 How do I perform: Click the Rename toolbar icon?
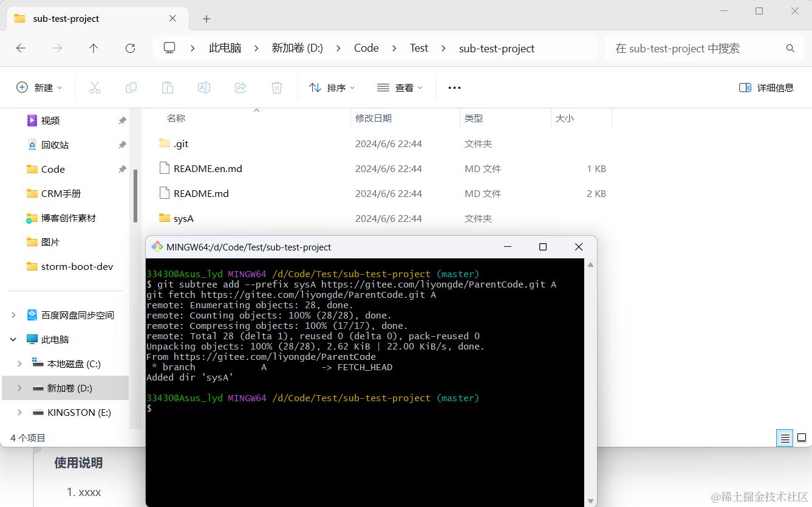tap(204, 88)
